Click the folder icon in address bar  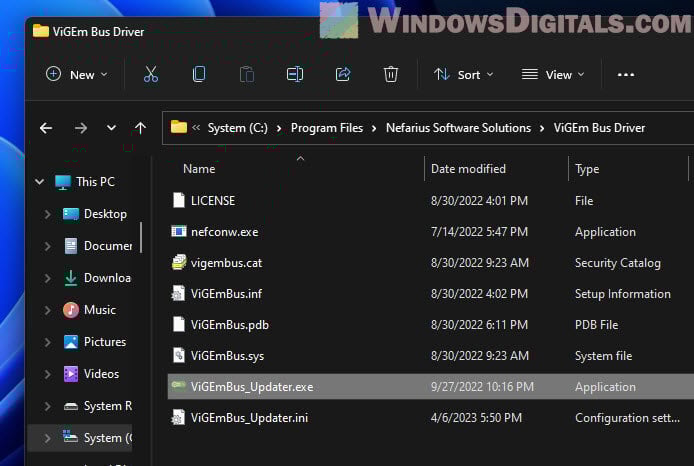pos(179,127)
